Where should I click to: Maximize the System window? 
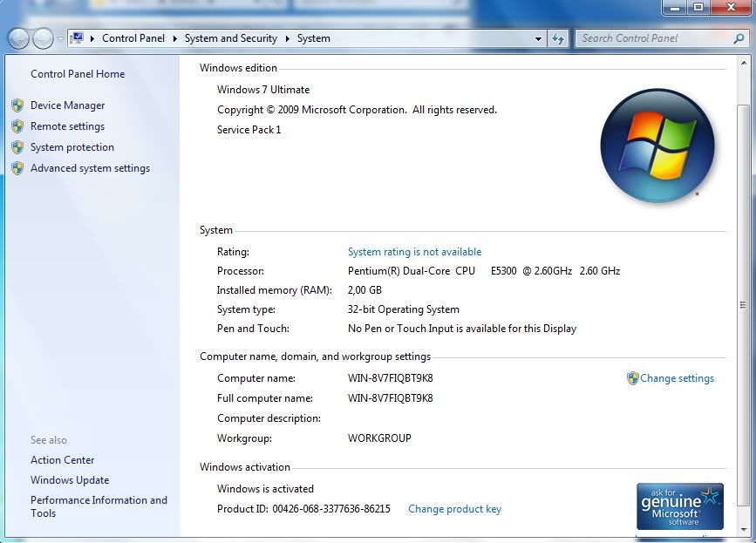[698, 8]
